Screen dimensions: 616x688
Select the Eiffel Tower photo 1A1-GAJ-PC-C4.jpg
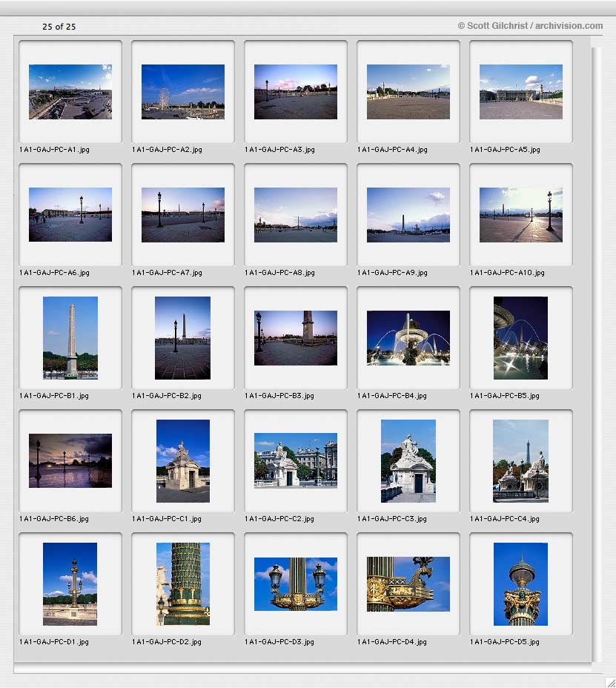coord(521,461)
